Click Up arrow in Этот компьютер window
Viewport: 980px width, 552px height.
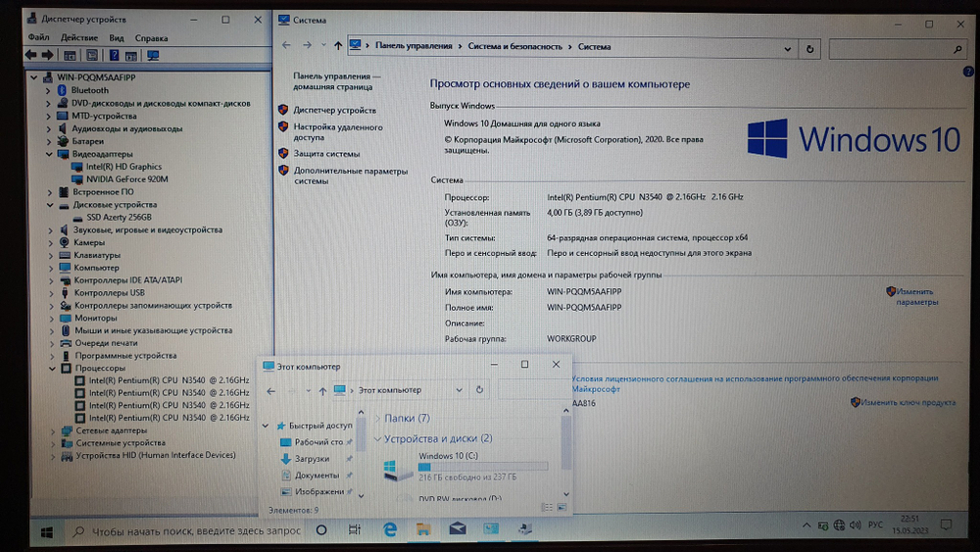coord(321,390)
